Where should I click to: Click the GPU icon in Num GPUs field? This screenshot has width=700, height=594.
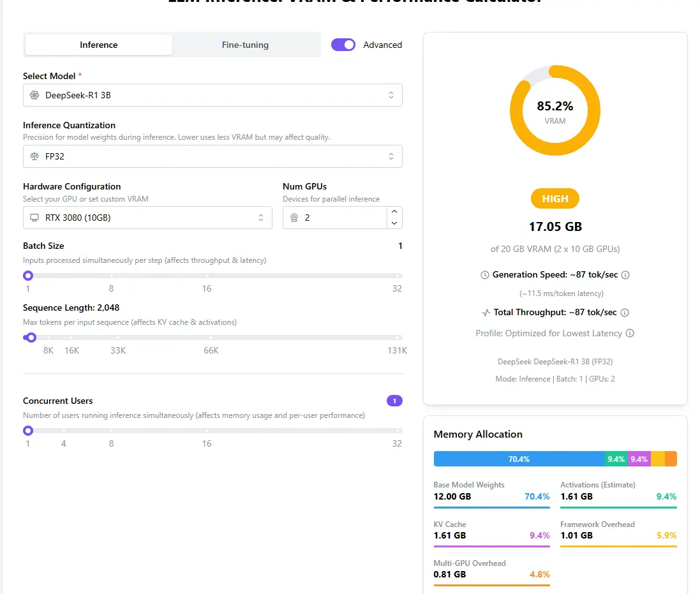point(294,218)
